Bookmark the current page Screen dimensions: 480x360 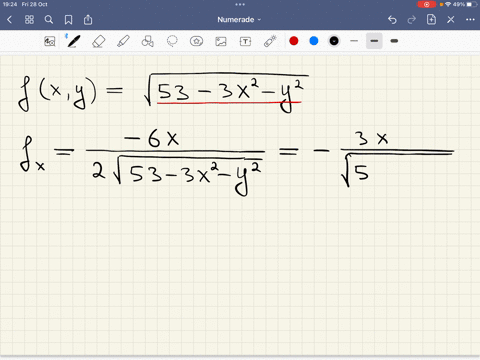point(68,20)
